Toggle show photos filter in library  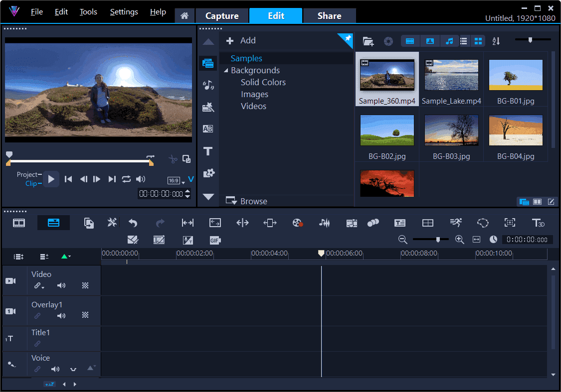point(430,41)
